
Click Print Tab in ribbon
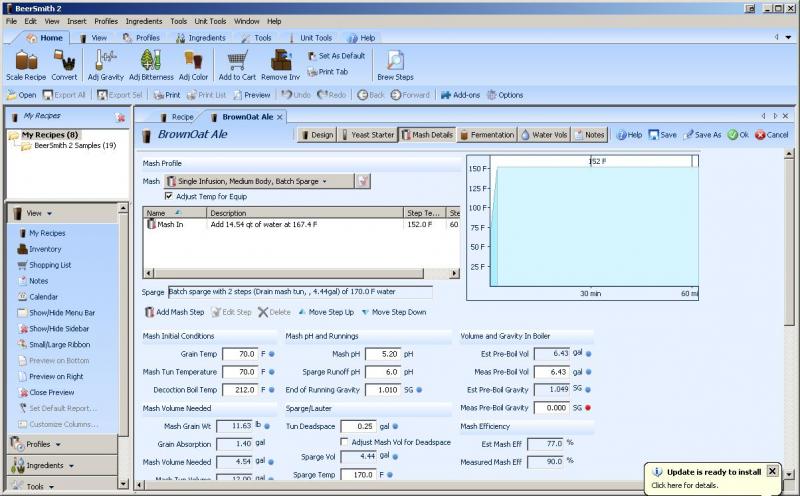(x=328, y=72)
